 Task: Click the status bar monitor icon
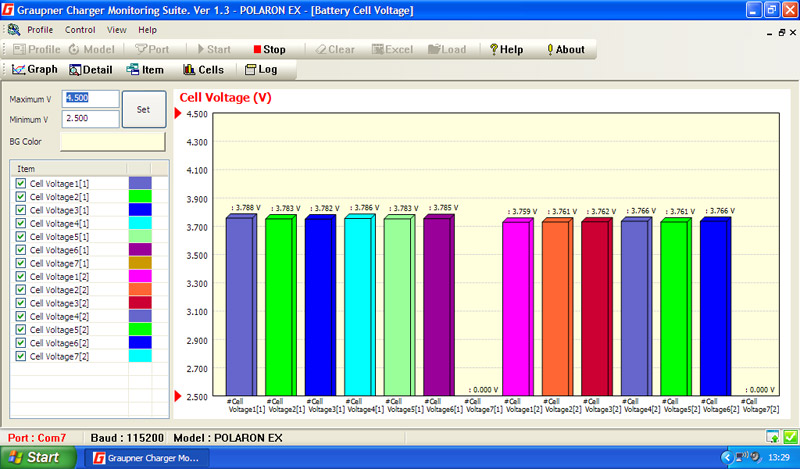pos(772,437)
